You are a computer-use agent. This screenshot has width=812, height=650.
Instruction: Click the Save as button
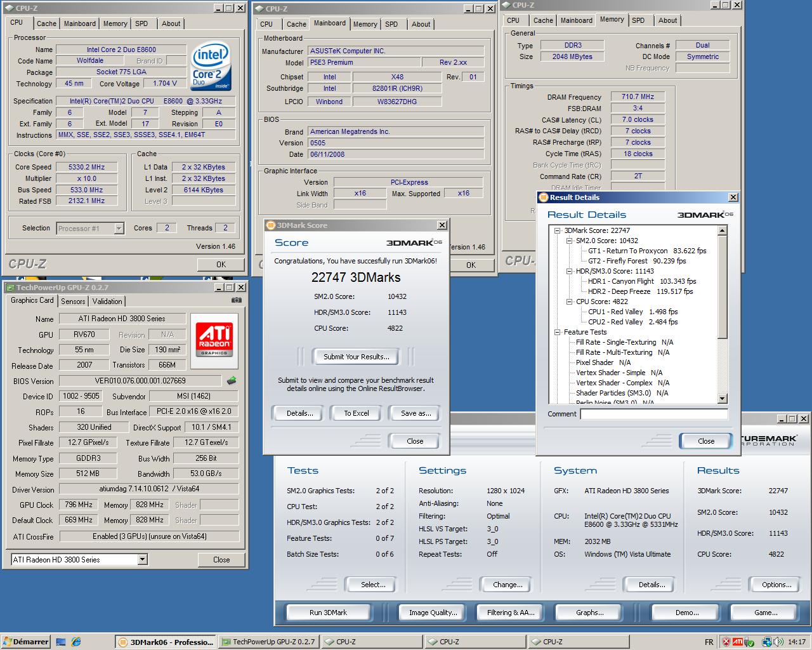416,413
